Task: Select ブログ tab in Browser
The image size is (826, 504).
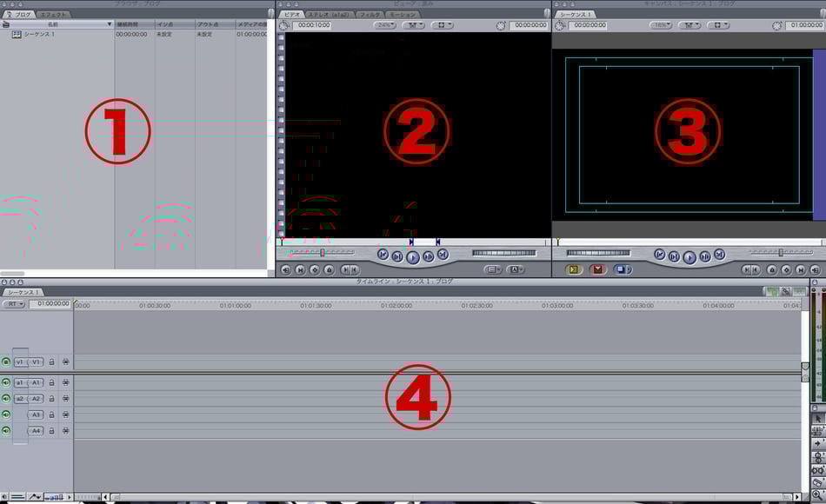Action: (20, 14)
